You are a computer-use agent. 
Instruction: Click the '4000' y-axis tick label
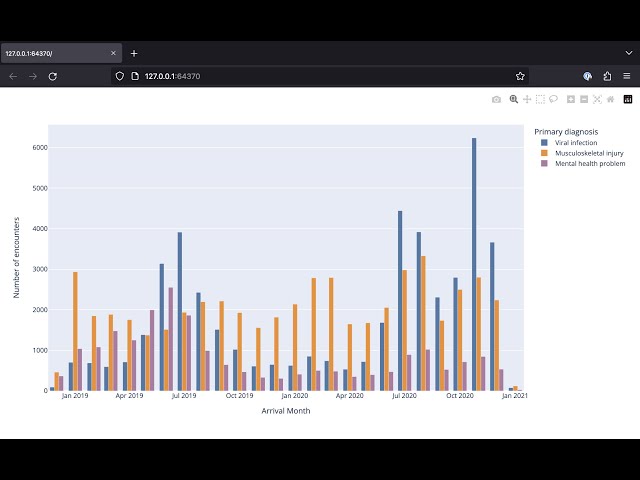point(40,229)
